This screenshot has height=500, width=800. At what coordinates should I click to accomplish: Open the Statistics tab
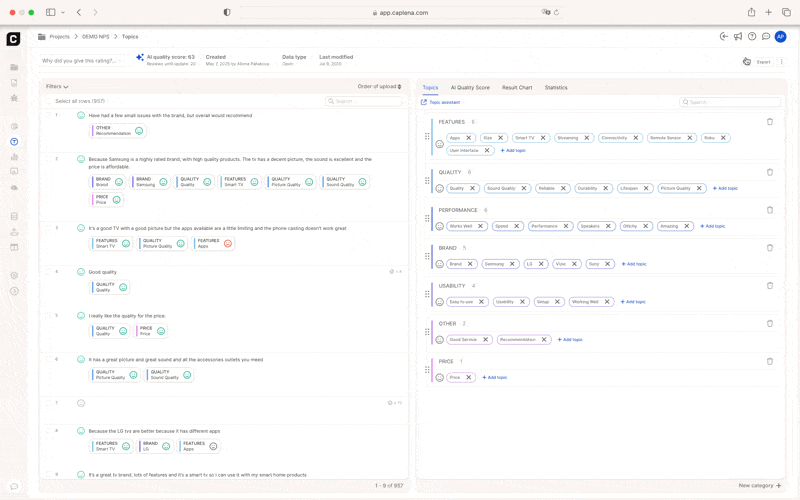(556, 88)
